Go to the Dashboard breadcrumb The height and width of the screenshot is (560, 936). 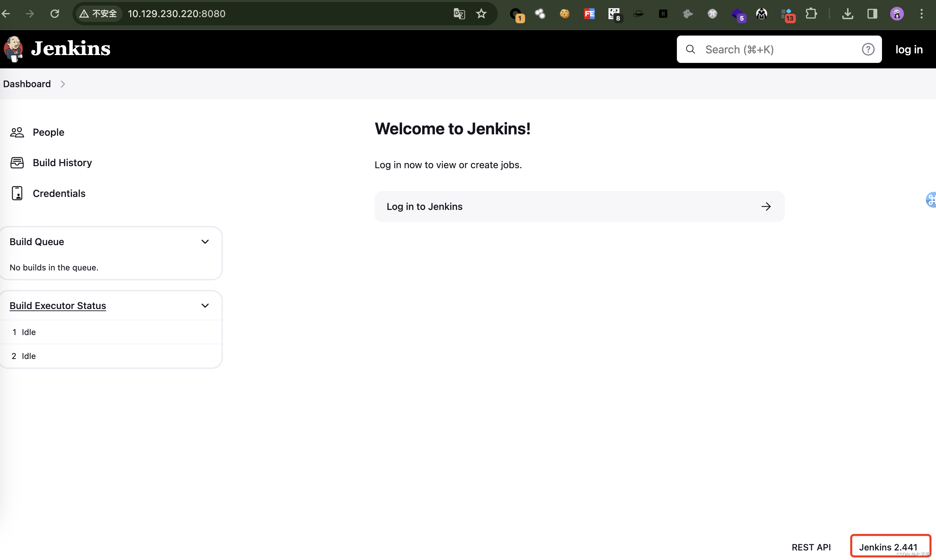pos(27,84)
